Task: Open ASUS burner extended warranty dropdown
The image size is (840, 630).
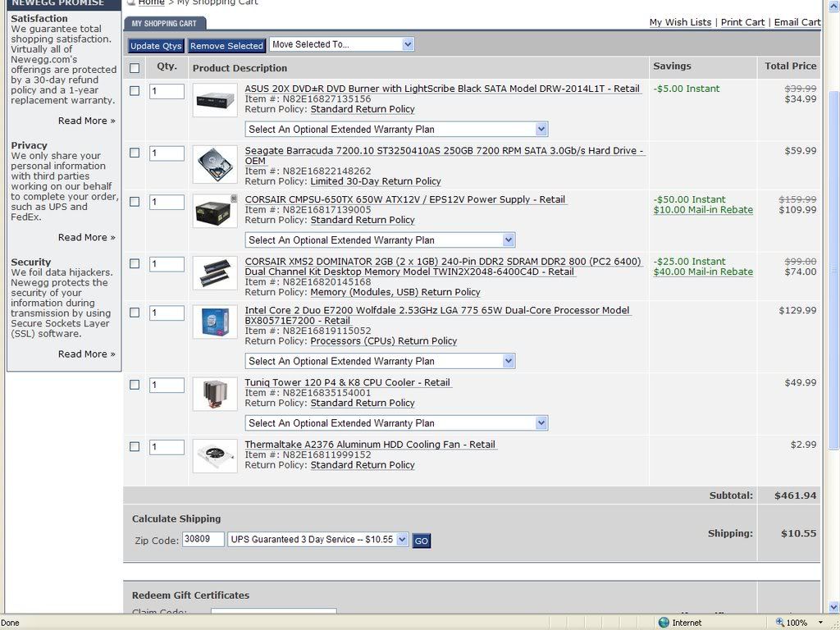Action: (396, 129)
